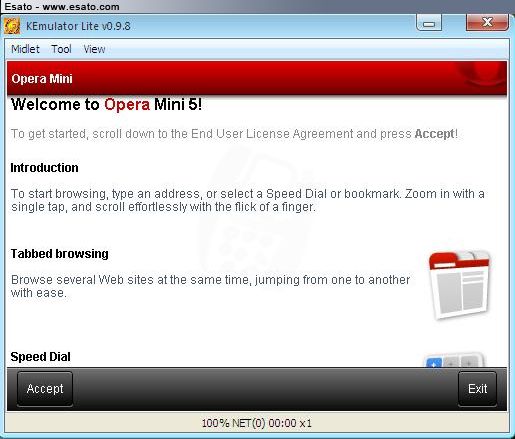Click the status bar showing 100% NET(0)
This screenshot has width=515, height=439.
[x=257, y=423]
